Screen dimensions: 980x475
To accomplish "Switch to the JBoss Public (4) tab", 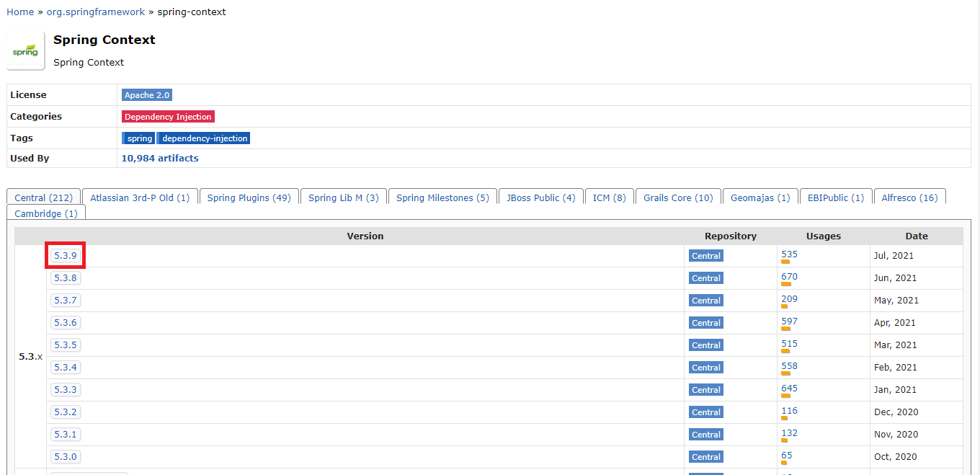I will [x=540, y=197].
